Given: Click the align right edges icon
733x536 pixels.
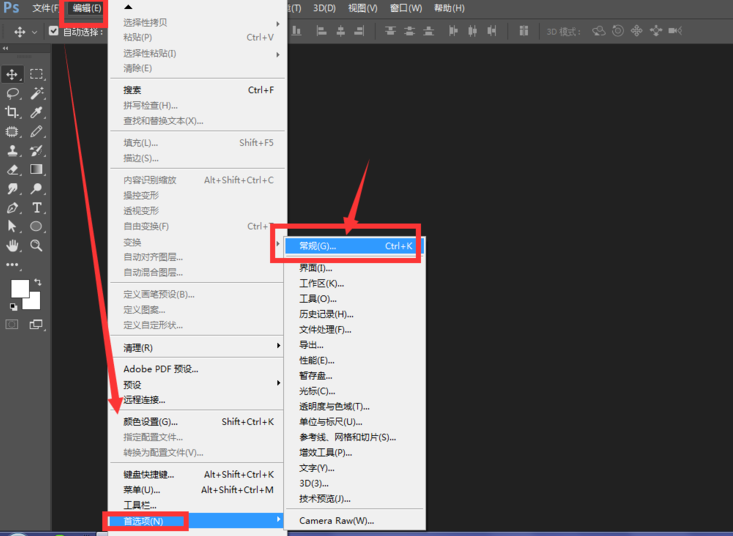Looking at the screenshot, I should click(359, 31).
